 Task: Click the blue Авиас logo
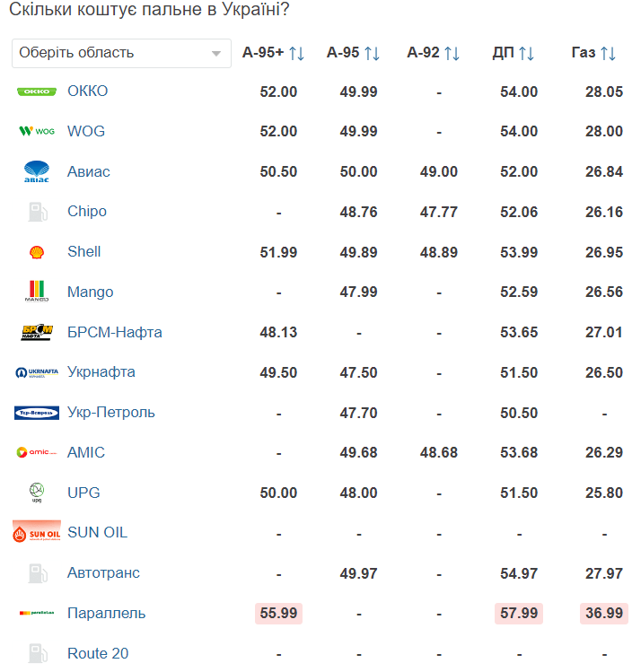(37, 171)
